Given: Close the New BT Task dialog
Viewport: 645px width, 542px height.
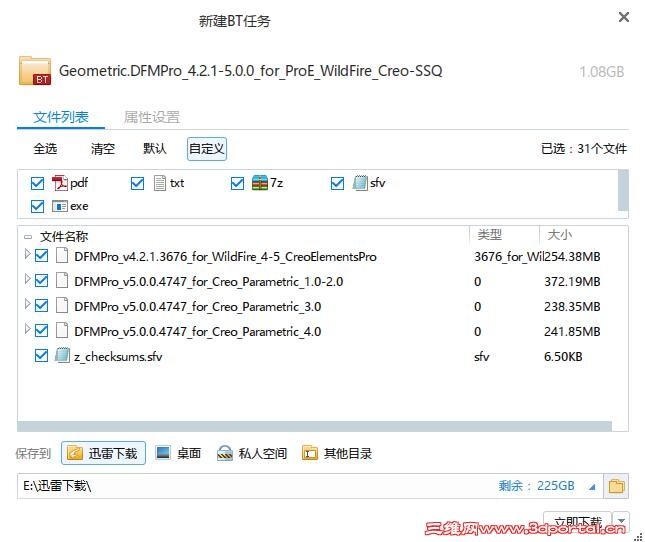Looking at the screenshot, I should (x=624, y=17).
